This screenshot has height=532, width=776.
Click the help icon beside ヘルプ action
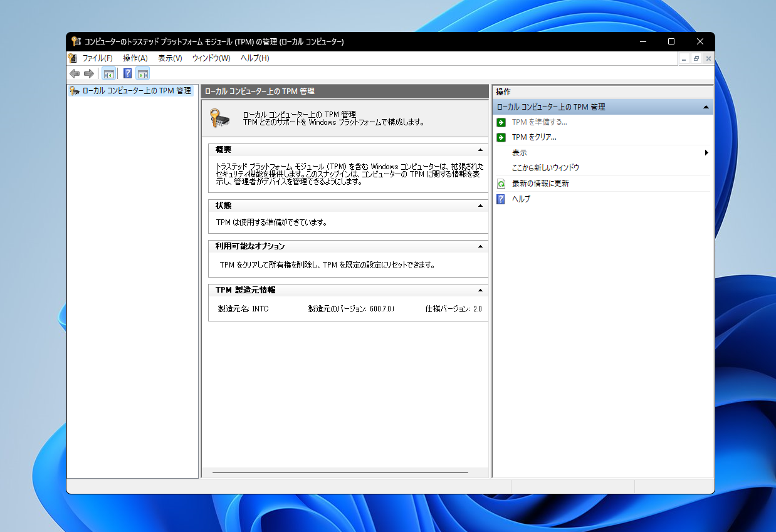coord(501,199)
